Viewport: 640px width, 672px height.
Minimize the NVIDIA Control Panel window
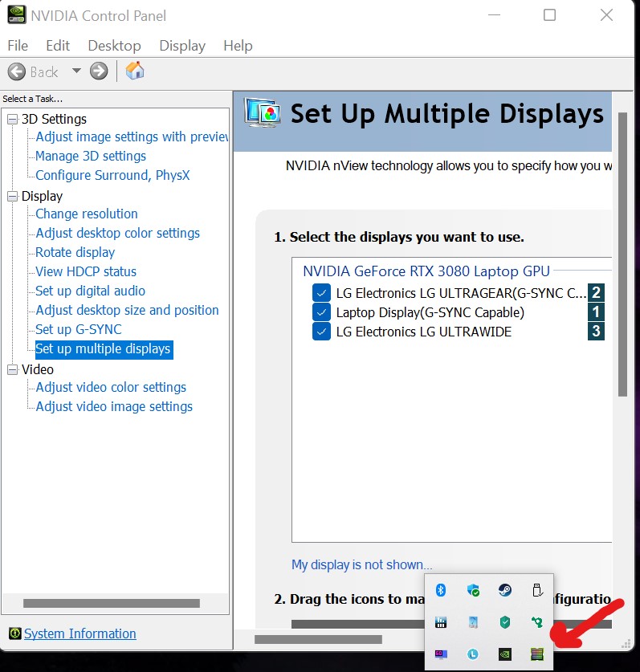pos(494,15)
